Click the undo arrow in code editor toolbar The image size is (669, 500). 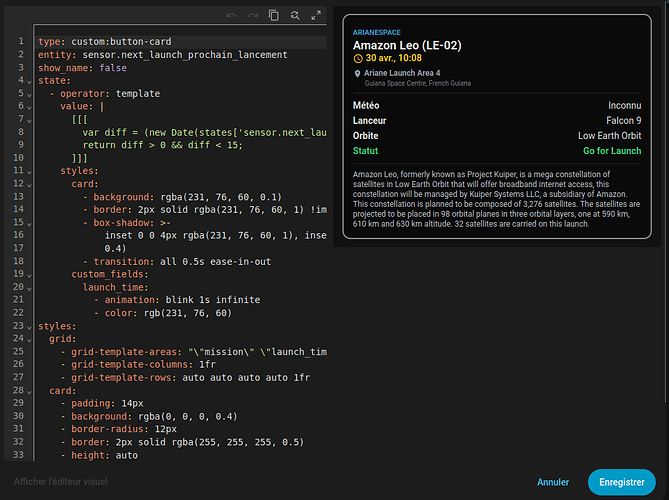pyautogui.click(x=232, y=16)
